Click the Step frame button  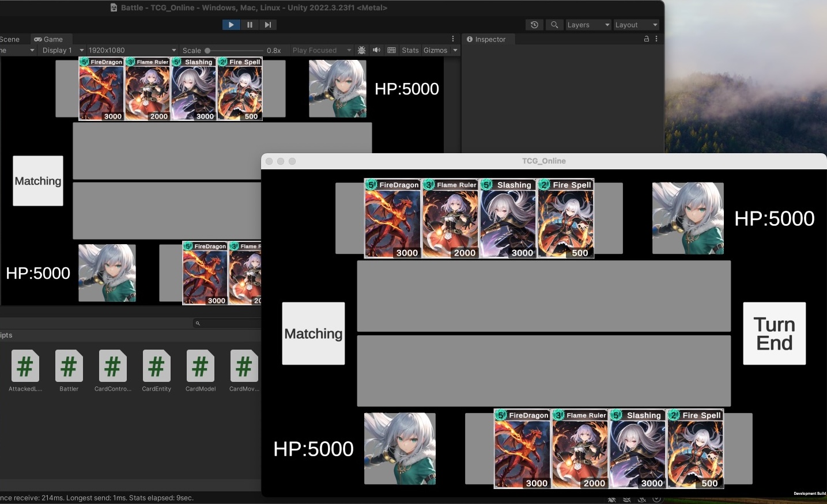click(x=267, y=25)
